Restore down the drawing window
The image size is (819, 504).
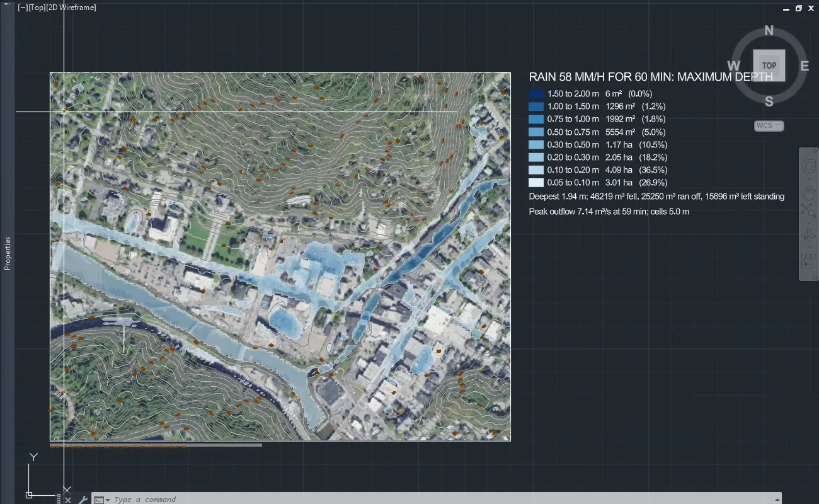(x=798, y=8)
